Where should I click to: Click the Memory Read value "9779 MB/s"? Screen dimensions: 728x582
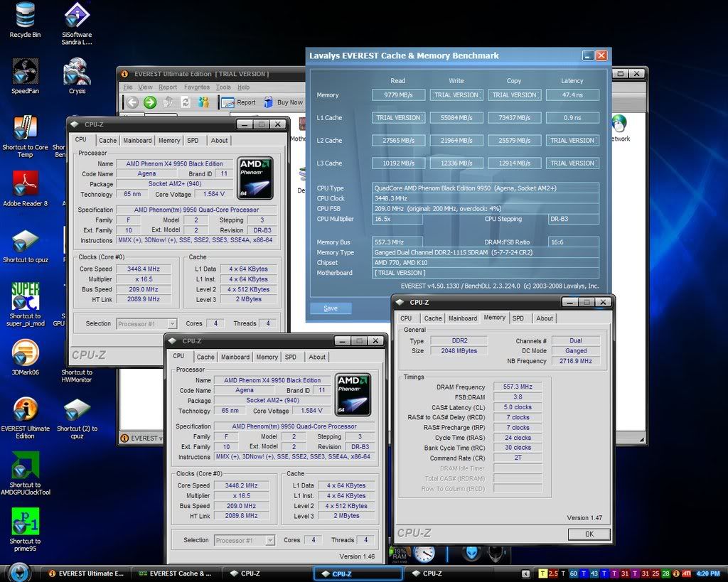click(398, 95)
